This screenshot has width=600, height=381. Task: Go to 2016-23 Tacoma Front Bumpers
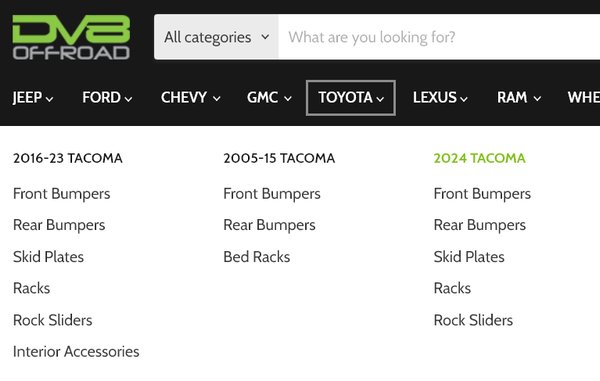pyautogui.click(x=62, y=194)
